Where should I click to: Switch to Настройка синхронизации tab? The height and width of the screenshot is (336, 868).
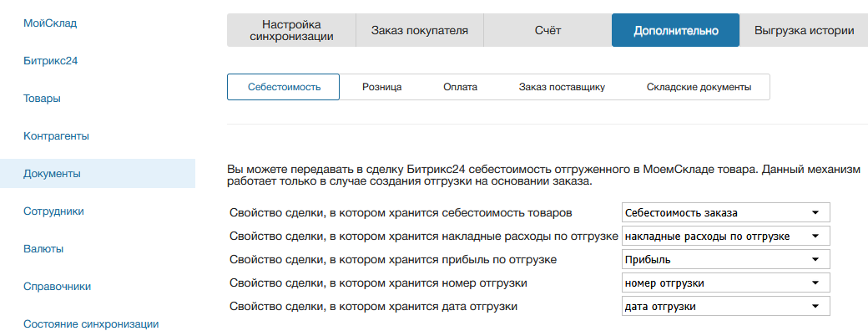(x=291, y=30)
